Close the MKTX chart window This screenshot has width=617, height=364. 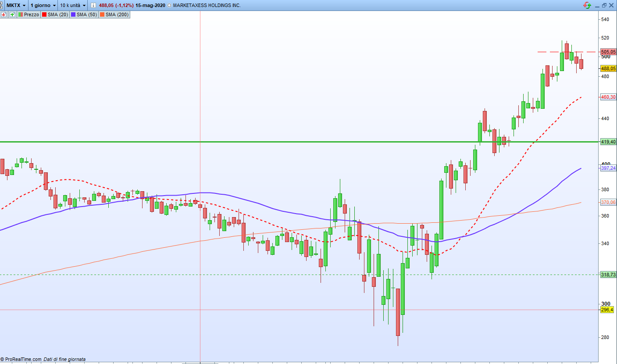tap(611, 5)
